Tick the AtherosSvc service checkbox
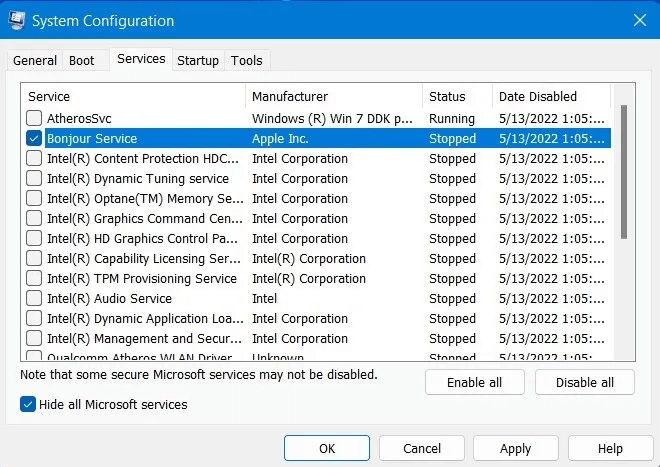Screen dimensions: 660x467 point(35,119)
